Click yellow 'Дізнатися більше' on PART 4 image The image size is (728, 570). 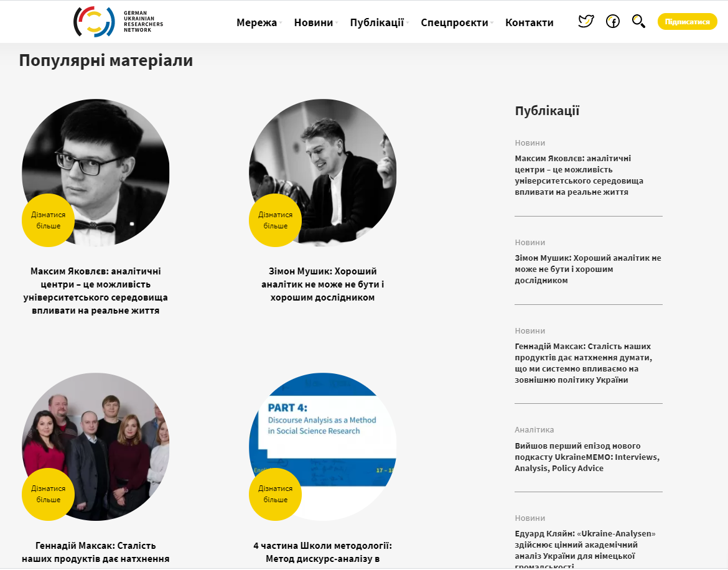[275, 494]
